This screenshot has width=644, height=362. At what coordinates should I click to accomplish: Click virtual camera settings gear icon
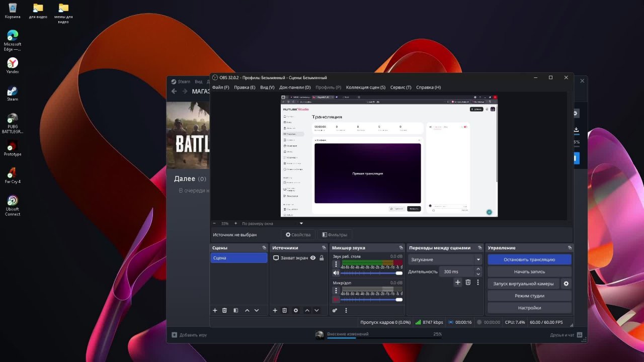(566, 284)
